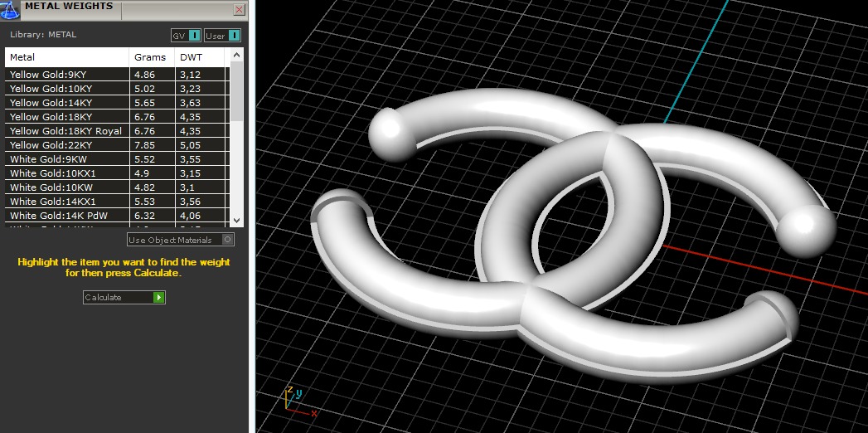Select the Yellow Gold:10KY row

pos(117,89)
